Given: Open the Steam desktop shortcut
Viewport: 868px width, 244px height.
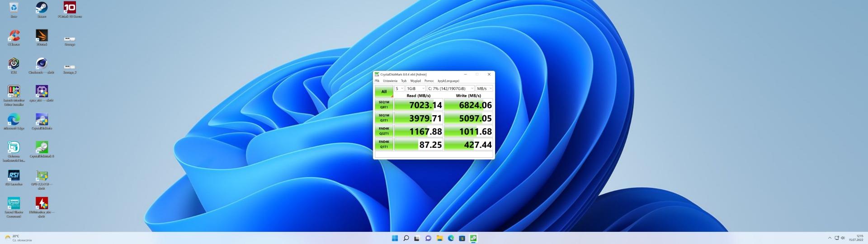Looking at the screenshot, I should (x=42, y=8).
